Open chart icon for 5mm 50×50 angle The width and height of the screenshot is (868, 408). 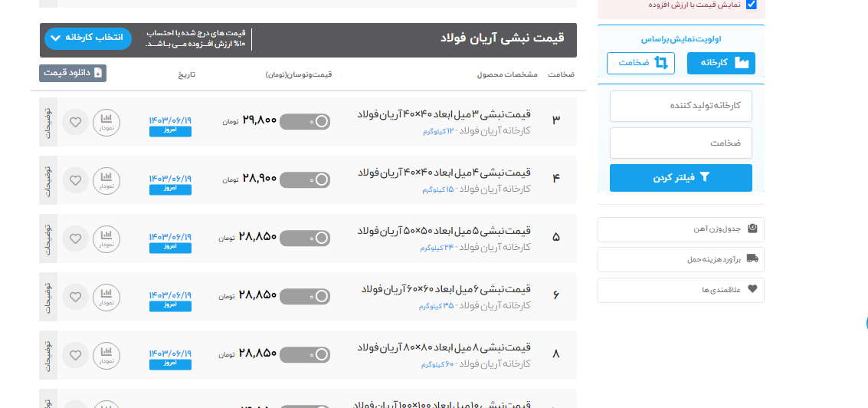106,239
